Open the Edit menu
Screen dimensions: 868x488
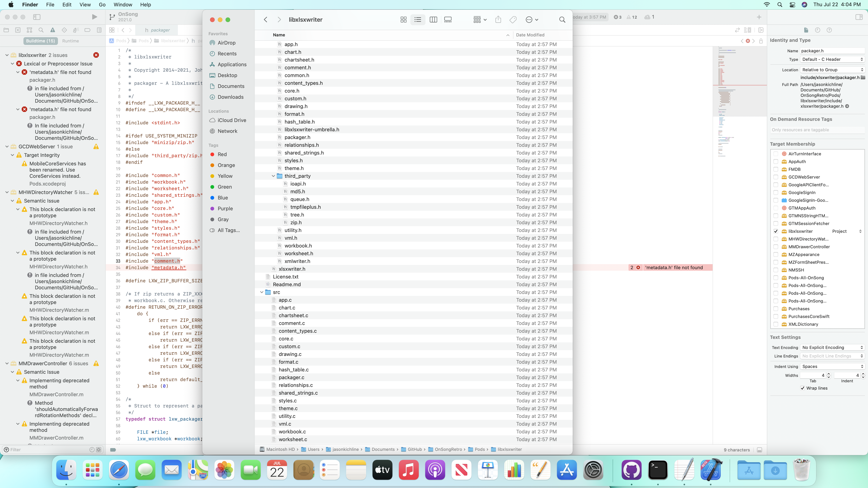67,5
